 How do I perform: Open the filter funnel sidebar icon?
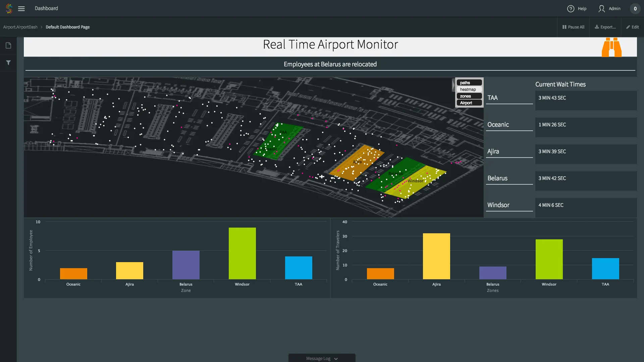click(8, 63)
